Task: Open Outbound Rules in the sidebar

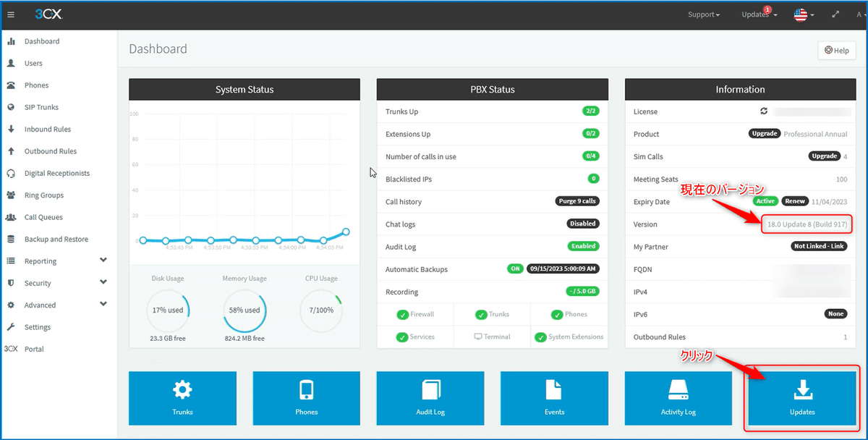Action: pyautogui.click(x=51, y=151)
